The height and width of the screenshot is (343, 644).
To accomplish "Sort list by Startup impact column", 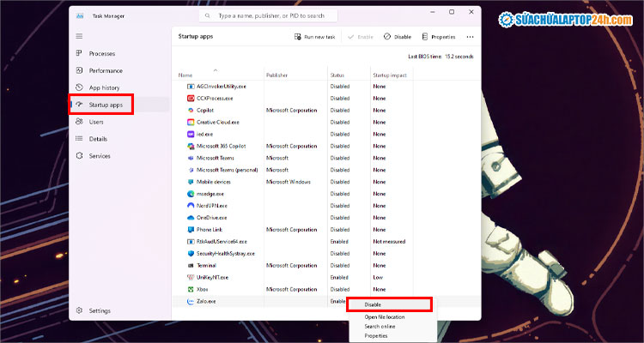I will [x=388, y=75].
